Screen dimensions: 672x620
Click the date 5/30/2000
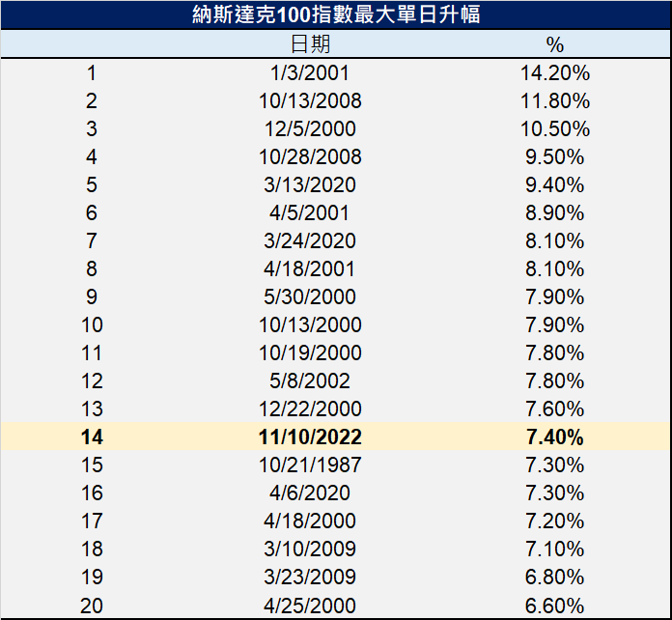pyautogui.click(x=310, y=296)
